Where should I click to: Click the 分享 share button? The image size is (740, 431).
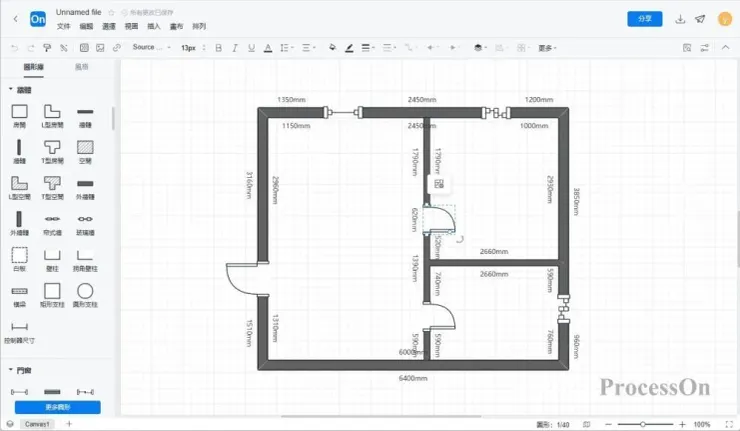tap(645, 19)
